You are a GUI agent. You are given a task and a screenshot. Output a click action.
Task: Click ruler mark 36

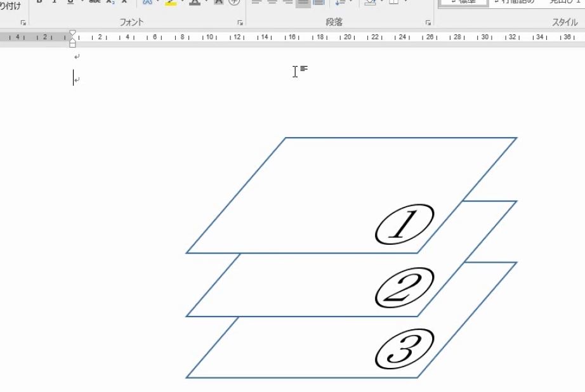(x=567, y=37)
